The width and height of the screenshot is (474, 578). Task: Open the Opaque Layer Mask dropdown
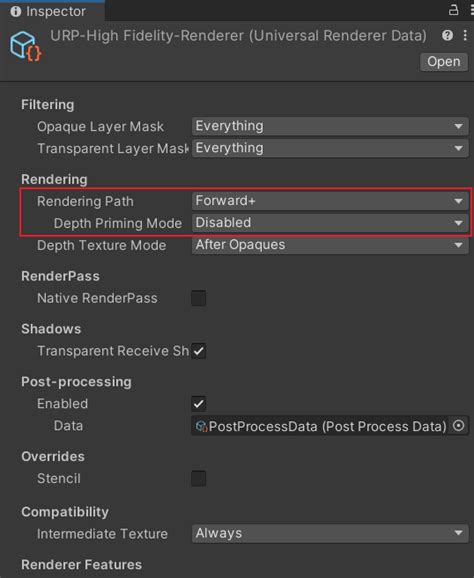330,126
